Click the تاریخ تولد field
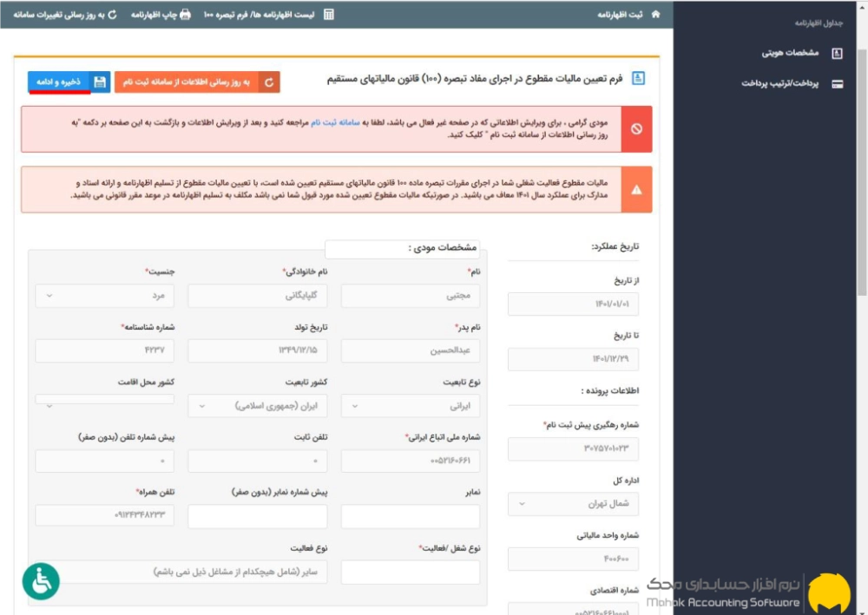868x615 pixels. click(258, 350)
